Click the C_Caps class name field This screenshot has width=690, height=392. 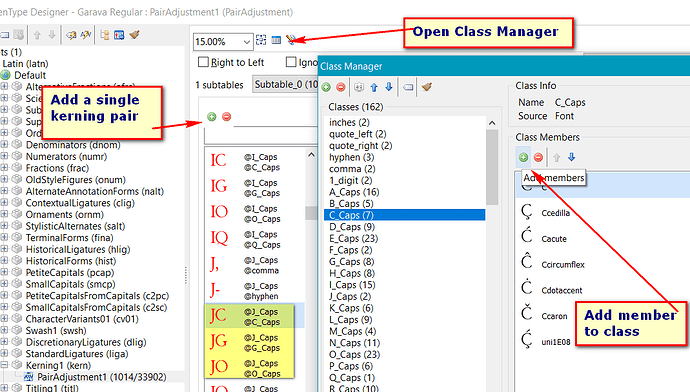pyautogui.click(x=570, y=103)
